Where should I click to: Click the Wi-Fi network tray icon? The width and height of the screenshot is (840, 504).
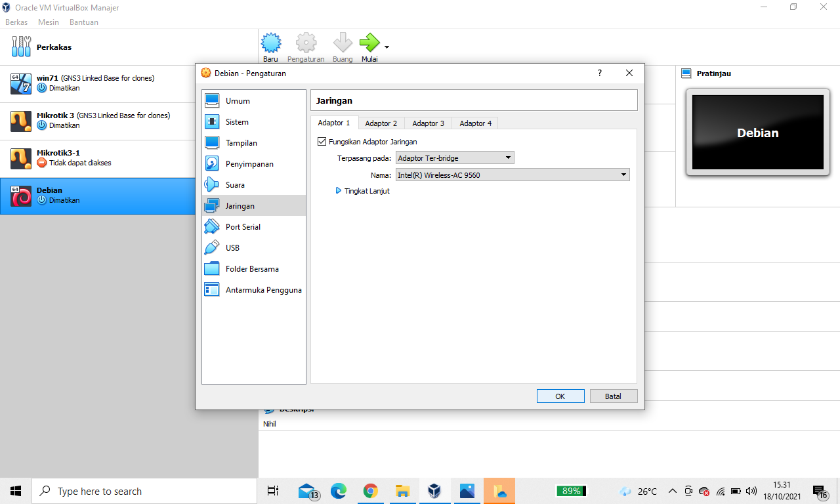click(x=721, y=491)
